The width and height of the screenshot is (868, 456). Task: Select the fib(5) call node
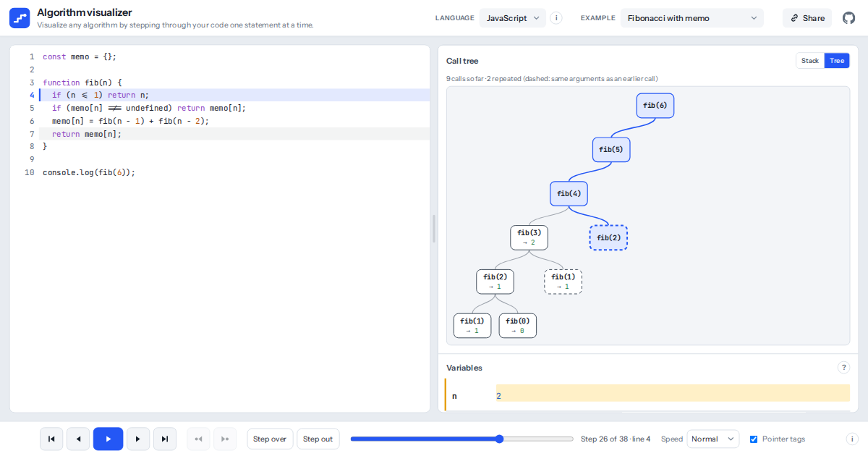point(611,150)
